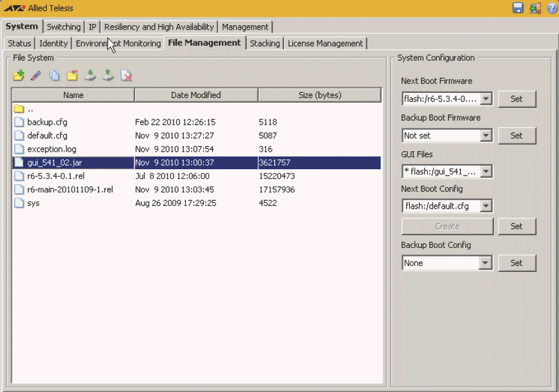Image resolution: width=559 pixels, height=392 pixels.
Task: Click the download icon with green down arrow
Action: [x=90, y=76]
